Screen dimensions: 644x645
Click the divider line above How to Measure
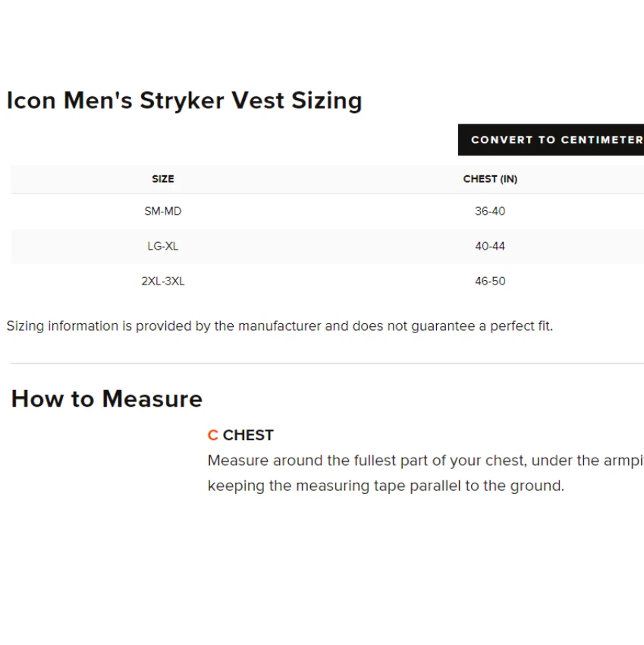pos(326,363)
